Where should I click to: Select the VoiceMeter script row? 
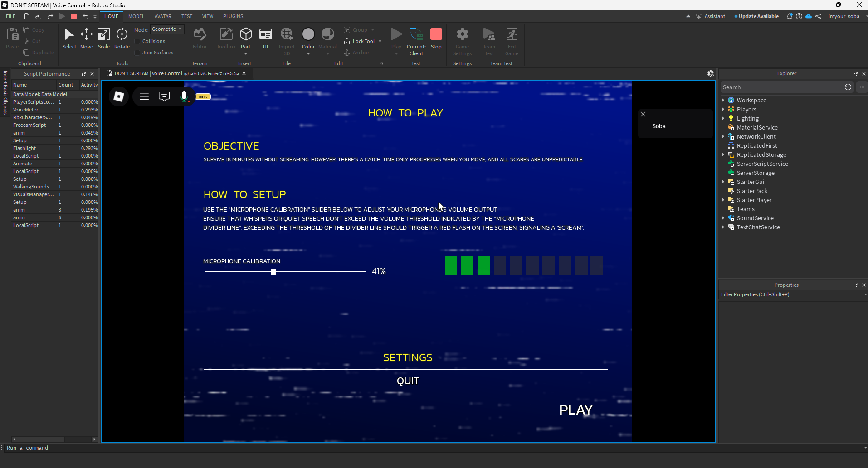pos(55,110)
